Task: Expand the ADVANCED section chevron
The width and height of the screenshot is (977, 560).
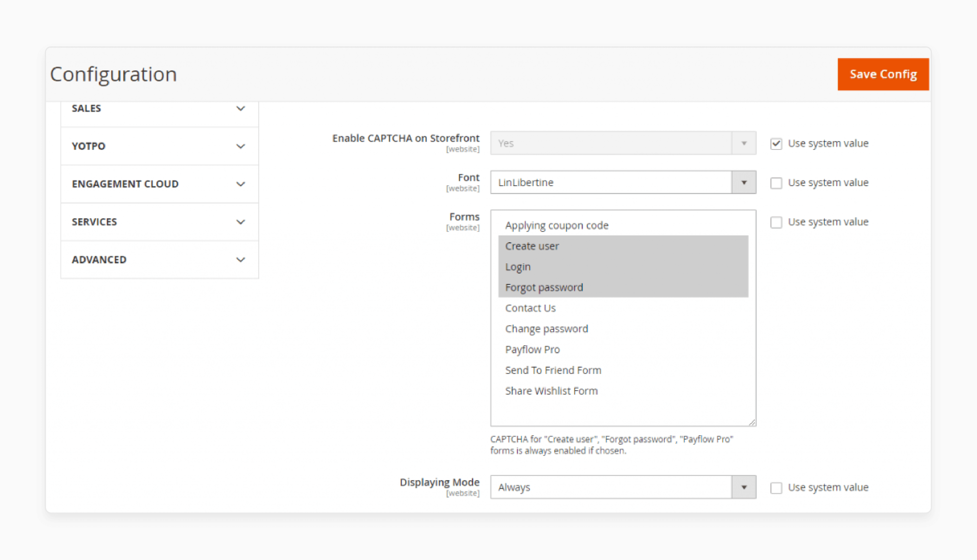Action: (x=240, y=260)
